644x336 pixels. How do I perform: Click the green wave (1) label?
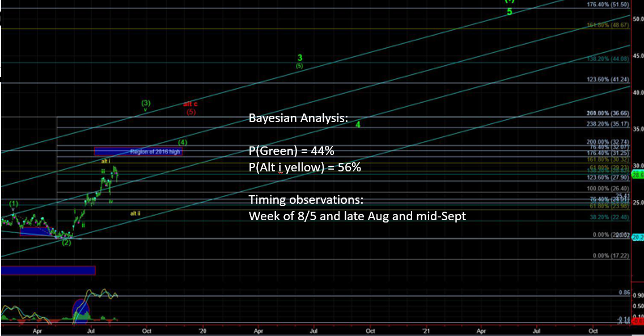(14, 203)
